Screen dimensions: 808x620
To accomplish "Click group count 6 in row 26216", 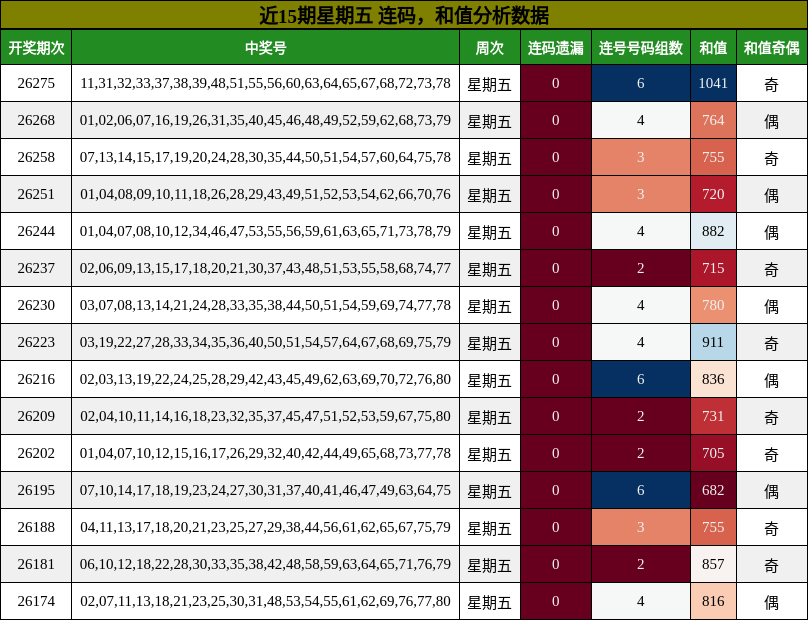I will [641, 379].
